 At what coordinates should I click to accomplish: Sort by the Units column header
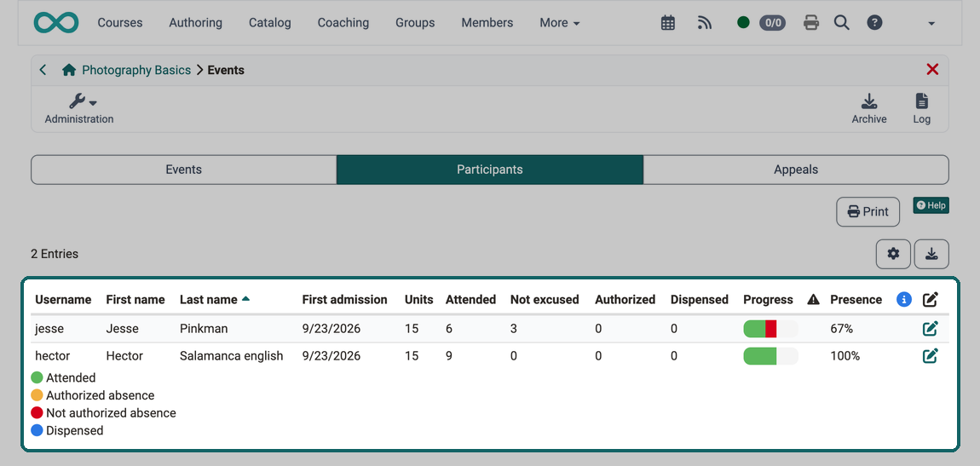click(x=418, y=300)
